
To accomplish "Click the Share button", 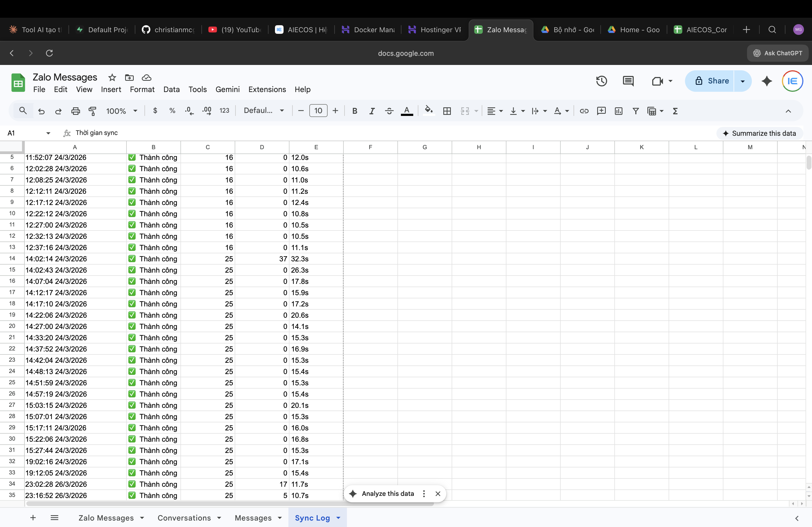I will tap(710, 81).
